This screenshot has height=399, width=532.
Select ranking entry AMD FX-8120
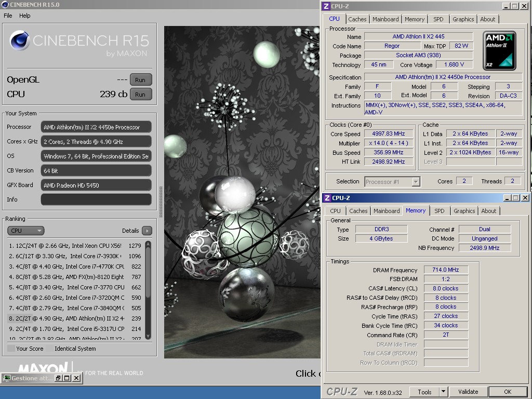pos(75,277)
